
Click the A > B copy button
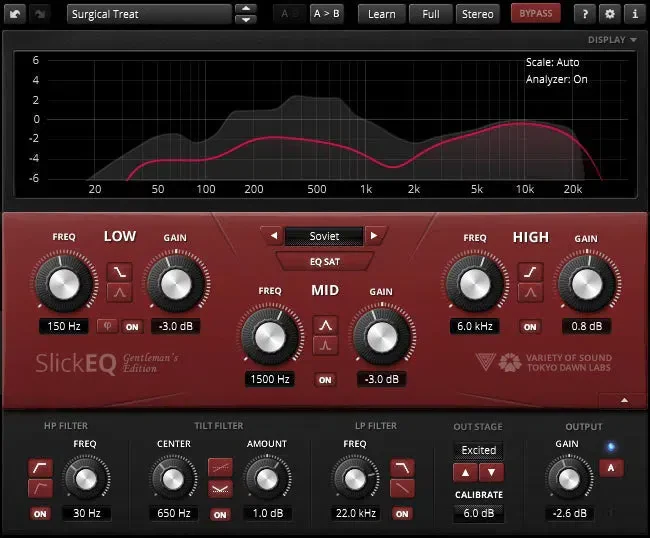point(327,14)
